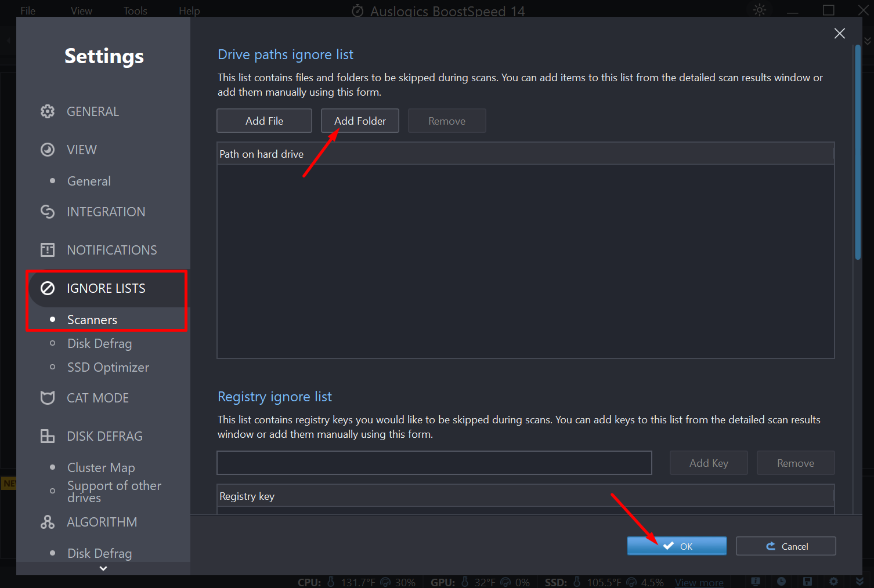Click the IGNORE LISTS prohibited-circle icon
Image resolution: width=874 pixels, height=588 pixels.
pyautogui.click(x=48, y=288)
